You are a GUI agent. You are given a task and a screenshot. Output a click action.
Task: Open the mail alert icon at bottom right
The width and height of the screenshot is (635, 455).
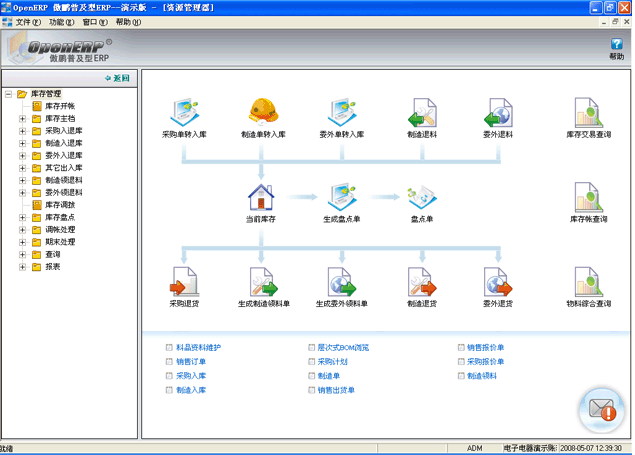pos(601,408)
